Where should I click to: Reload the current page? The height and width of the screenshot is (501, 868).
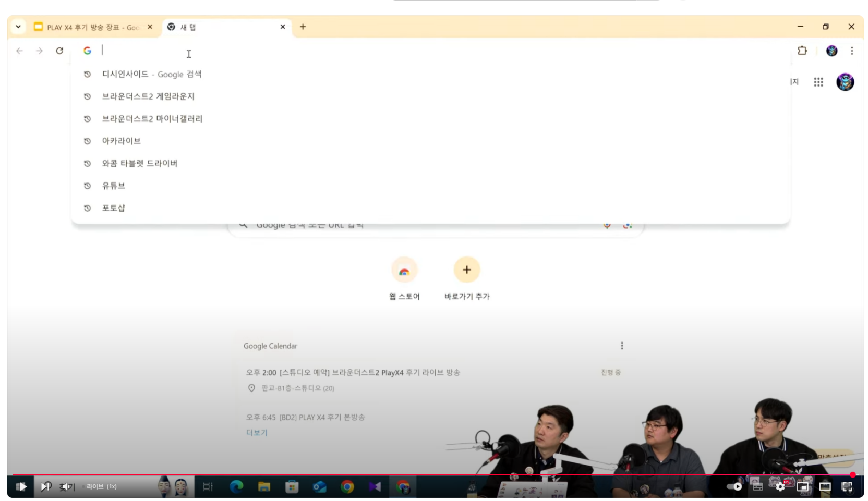click(x=59, y=51)
